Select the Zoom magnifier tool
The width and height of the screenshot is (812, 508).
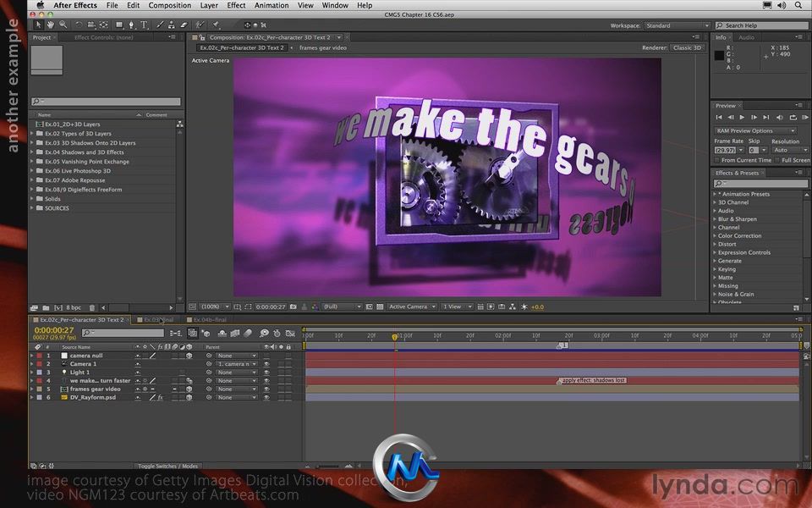pos(63,25)
